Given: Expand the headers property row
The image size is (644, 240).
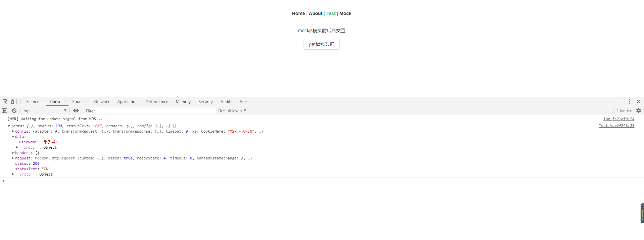Looking at the screenshot, I should click(13, 153).
